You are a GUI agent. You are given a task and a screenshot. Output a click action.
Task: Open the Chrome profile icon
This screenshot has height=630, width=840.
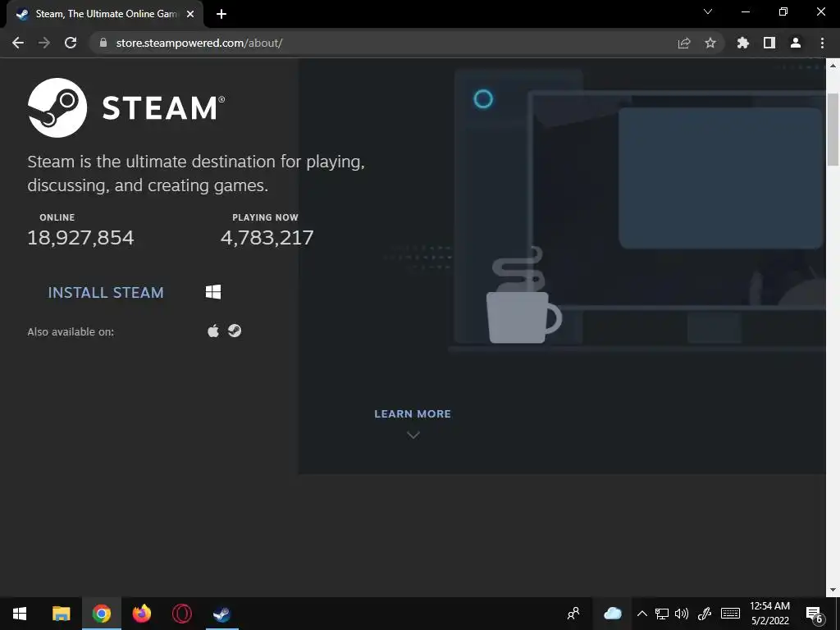pos(796,43)
